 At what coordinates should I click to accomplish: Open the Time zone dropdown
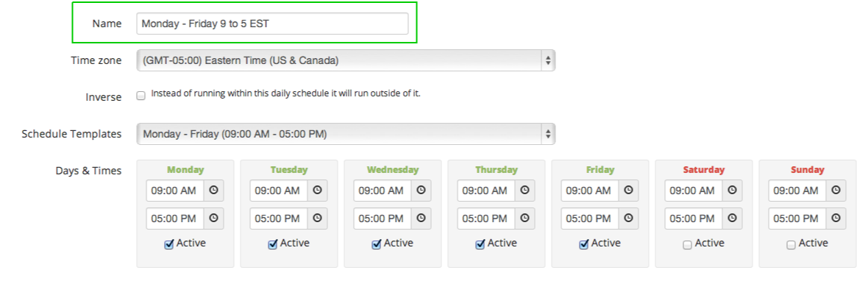pos(346,60)
